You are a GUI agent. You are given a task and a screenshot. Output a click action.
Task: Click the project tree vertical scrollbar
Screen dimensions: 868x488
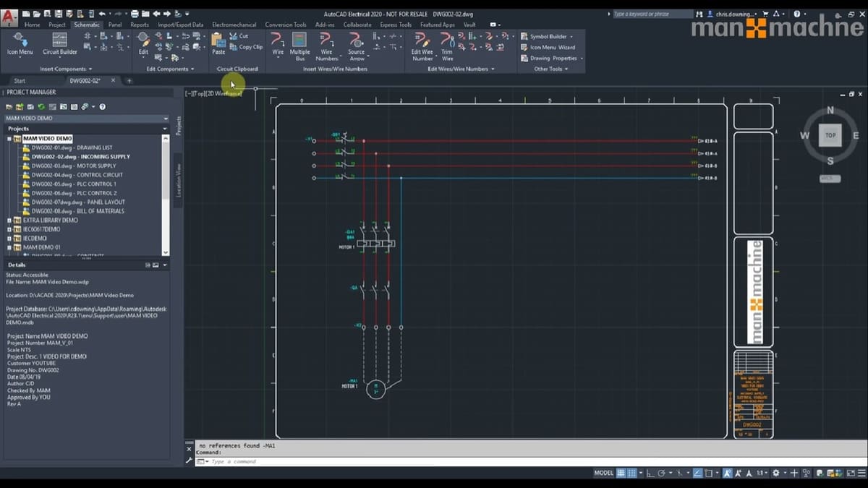pyautogui.click(x=166, y=195)
